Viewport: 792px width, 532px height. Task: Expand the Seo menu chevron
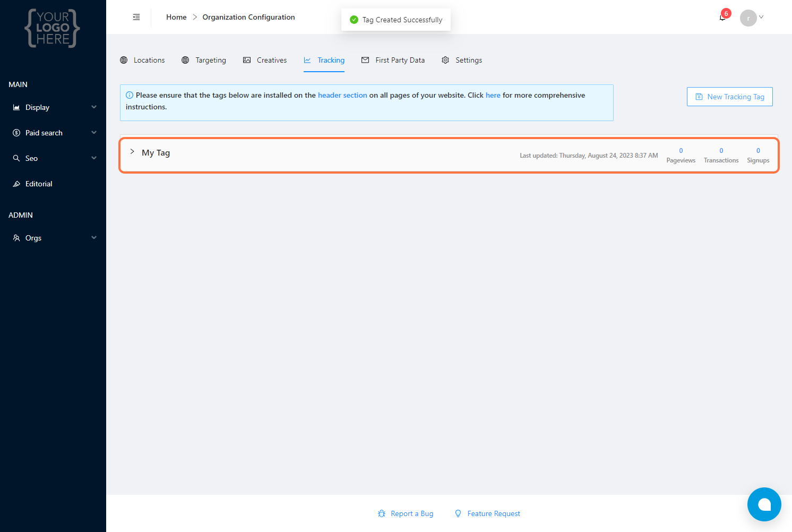click(x=94, y=158)
